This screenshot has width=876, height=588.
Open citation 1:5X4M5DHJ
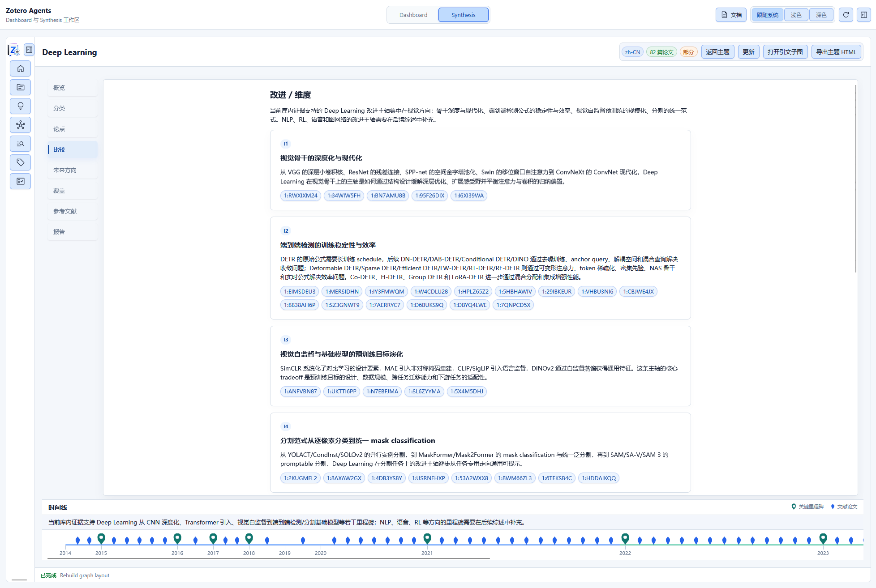[x=467, y=391]
